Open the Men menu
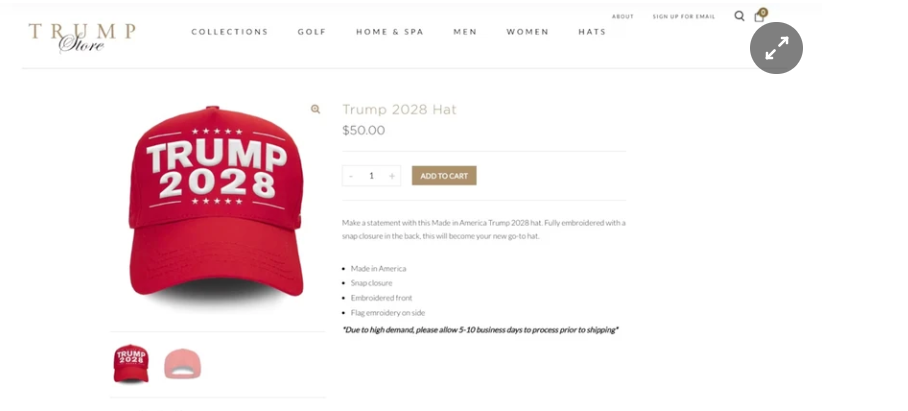The width and height of the screenshot is (908, 411). [x=465, y=32]
